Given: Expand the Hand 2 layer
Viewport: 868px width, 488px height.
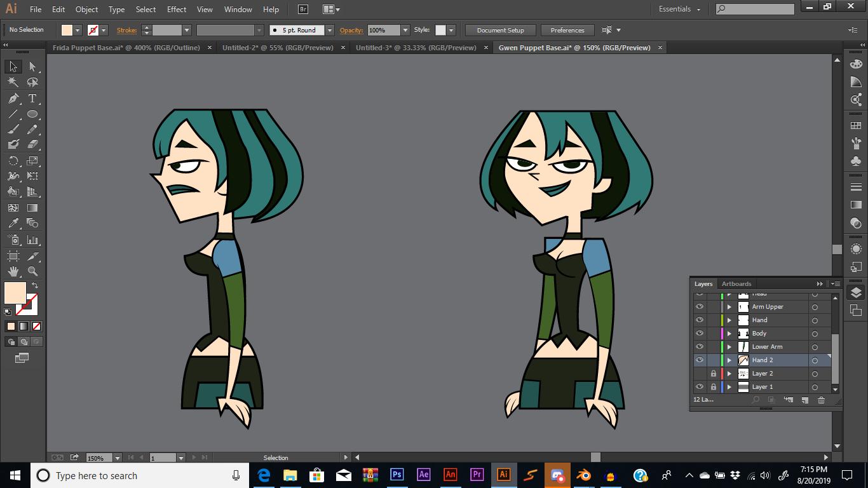Looking at the screenshot, I should click(729, 360).
